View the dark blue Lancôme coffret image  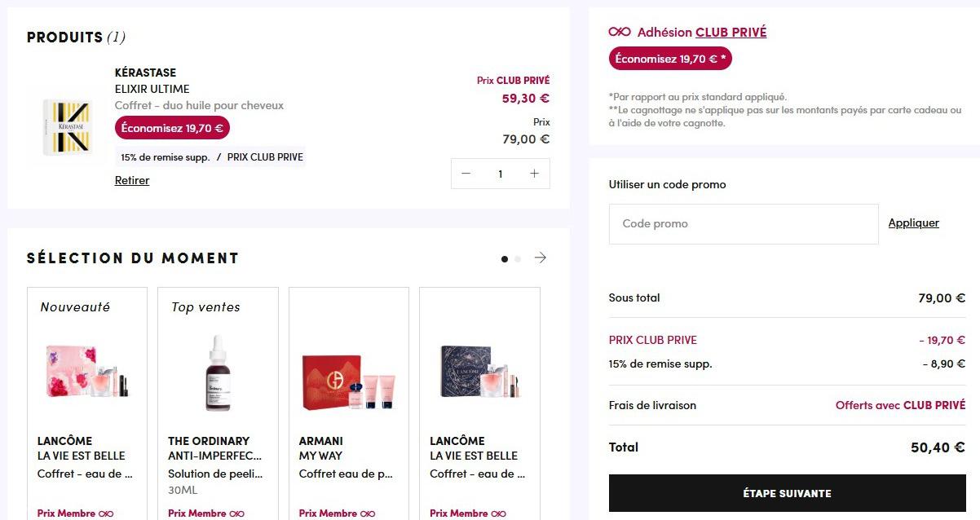tap(479, 371)
